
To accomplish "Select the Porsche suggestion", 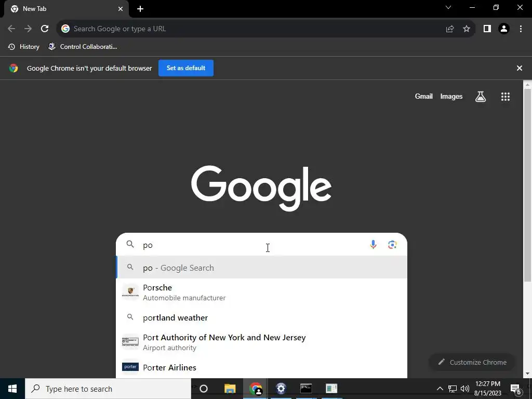I will [261, 292].
